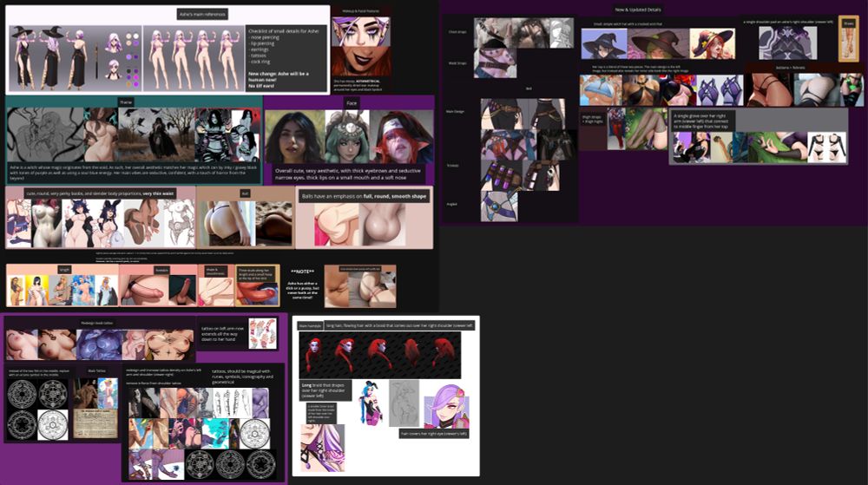Select the "Shoes" label
The height and width of the screenshot is (485, 868).
pyautogui.click(x=848, y=23)
